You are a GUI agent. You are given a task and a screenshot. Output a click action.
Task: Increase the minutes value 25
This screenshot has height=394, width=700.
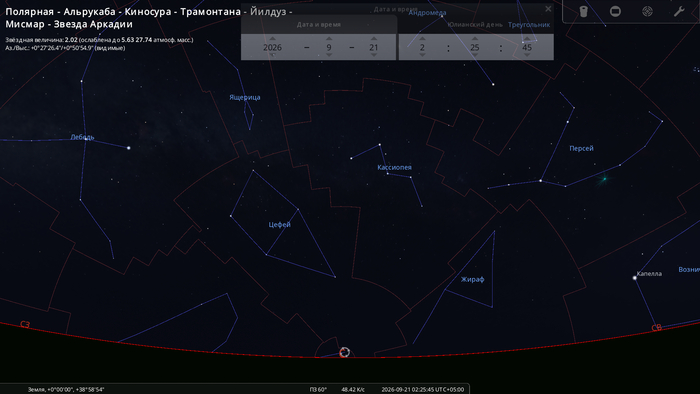pyautogui.click(x=475, y=39)
